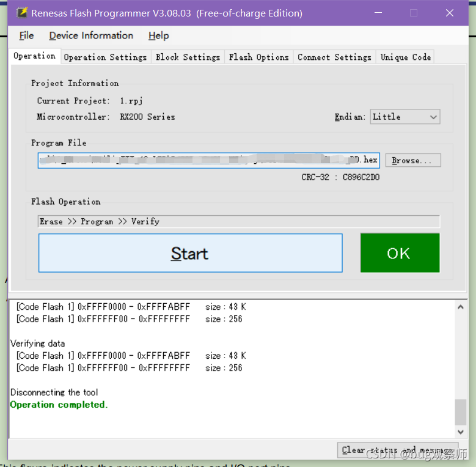Click the 'Verifying data' log line
476x467 pixels.
[x=38, y=344]
